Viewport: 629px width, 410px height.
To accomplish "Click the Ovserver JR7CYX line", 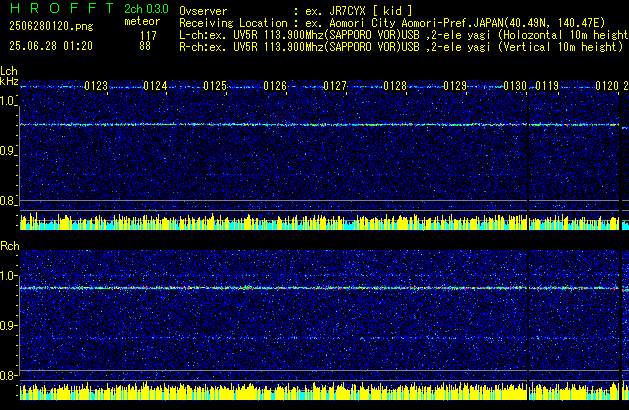I will click(296, 11).
